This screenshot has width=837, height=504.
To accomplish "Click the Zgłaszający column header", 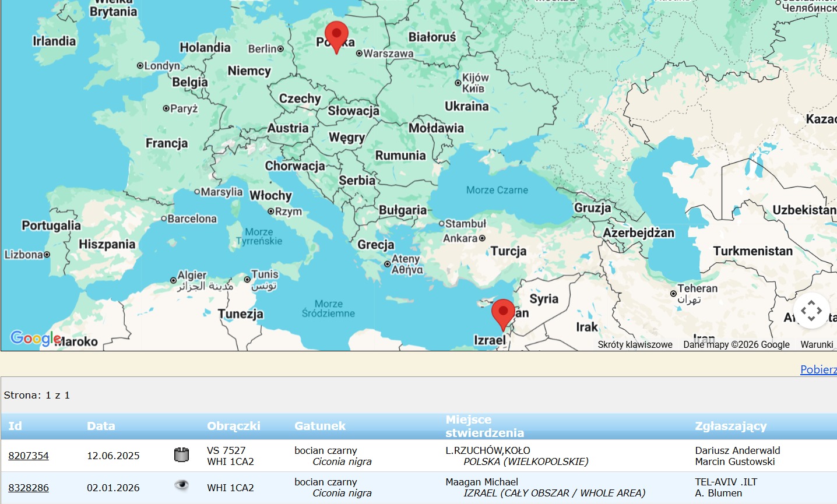I will click(x=730, y=426).
